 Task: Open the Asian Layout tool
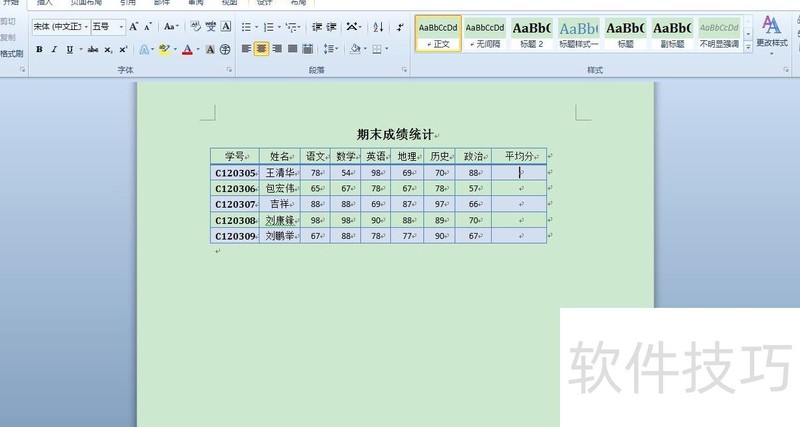(352, 27)
